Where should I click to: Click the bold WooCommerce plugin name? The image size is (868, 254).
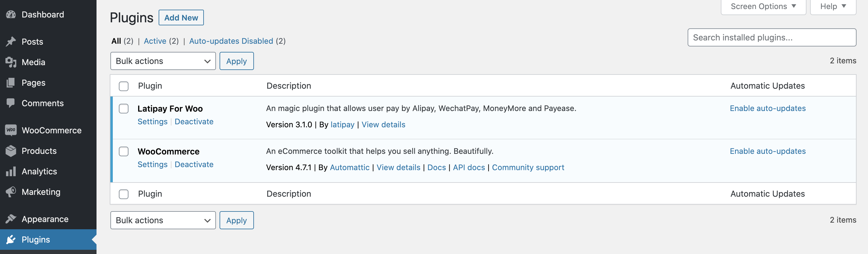(x=169, y=151)
